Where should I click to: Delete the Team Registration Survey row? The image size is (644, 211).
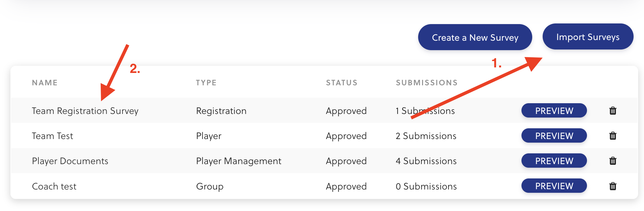[x=613, y=111]
